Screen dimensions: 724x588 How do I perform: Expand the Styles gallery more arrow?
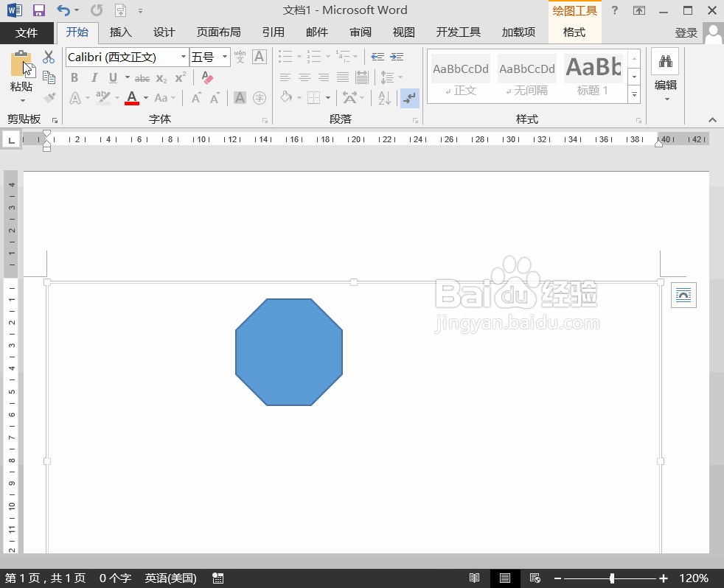pos(635,94)
